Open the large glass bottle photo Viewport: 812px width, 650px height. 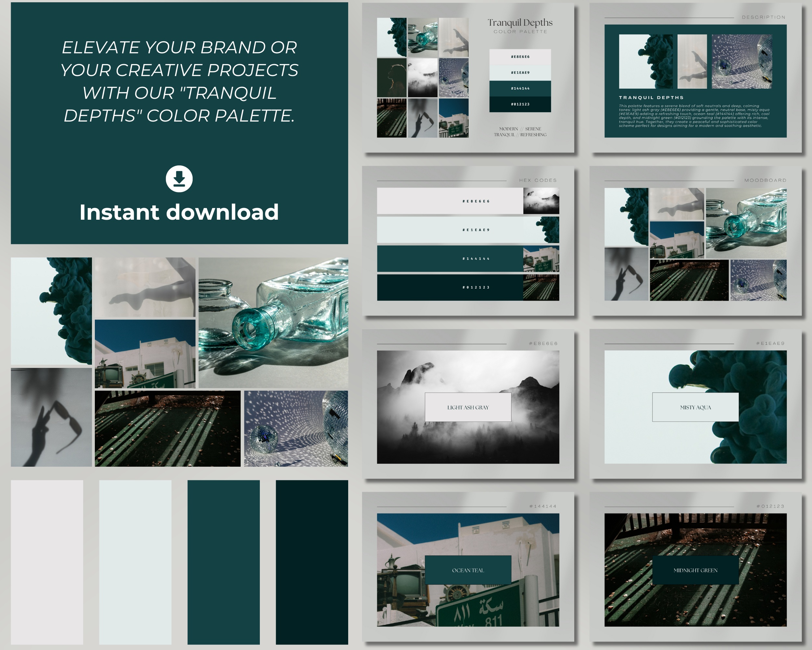(273, 322)
